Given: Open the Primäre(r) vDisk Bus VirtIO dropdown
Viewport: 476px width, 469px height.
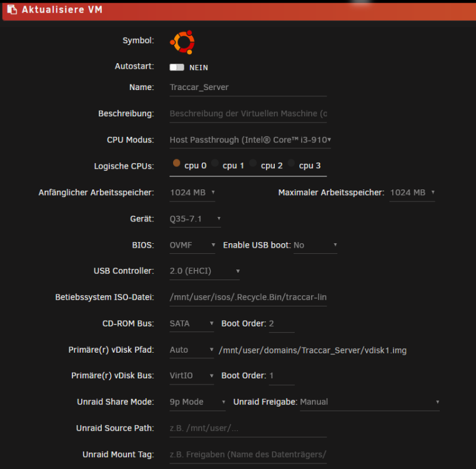Looking at the screenshot, I should click(x=192, y=376).
